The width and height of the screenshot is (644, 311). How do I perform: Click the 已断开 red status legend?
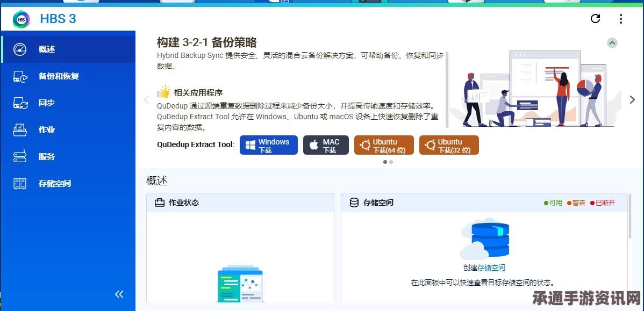603,202
